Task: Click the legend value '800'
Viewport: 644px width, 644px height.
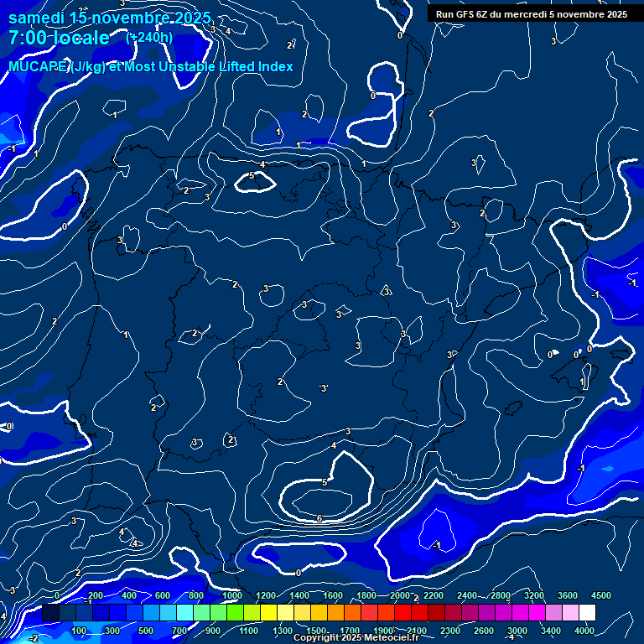Action: point(196,595)
